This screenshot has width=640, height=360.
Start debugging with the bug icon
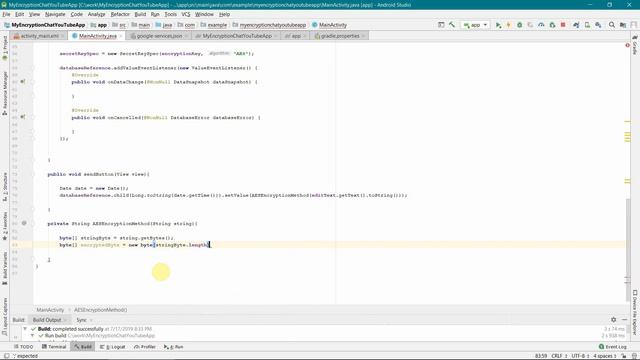tap(520, 25)
